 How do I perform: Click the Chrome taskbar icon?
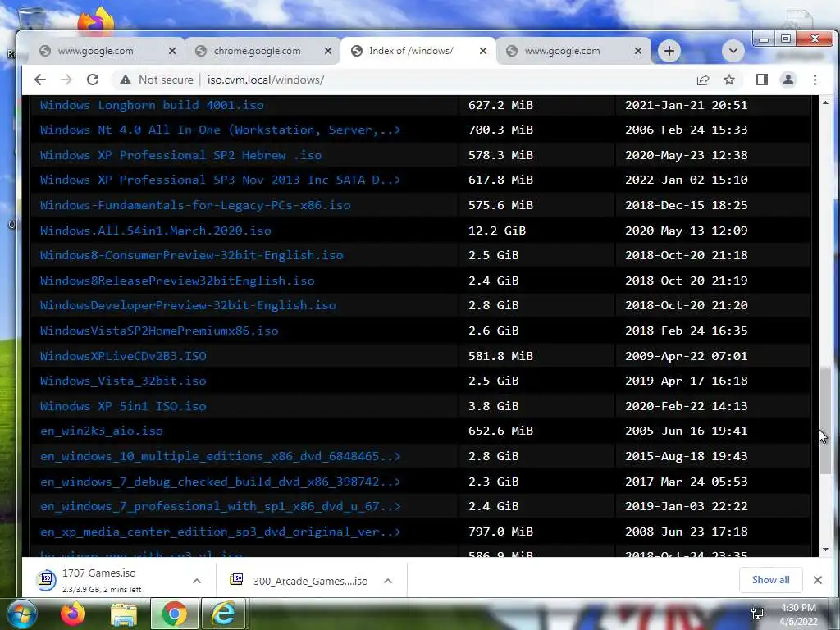175,614
